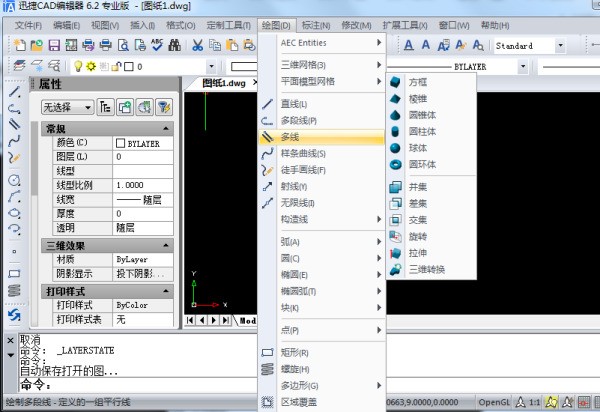Select the Line tool in left toolbar
Viewport: 600px width, 412px height.
coord(15,91)
